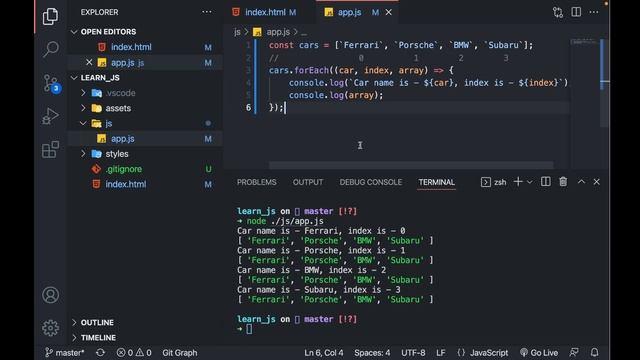Split the terminal panel
Image resolution: width=640 pixels, height=360 pixels.
pyautogui.click(x=545, y=182)
